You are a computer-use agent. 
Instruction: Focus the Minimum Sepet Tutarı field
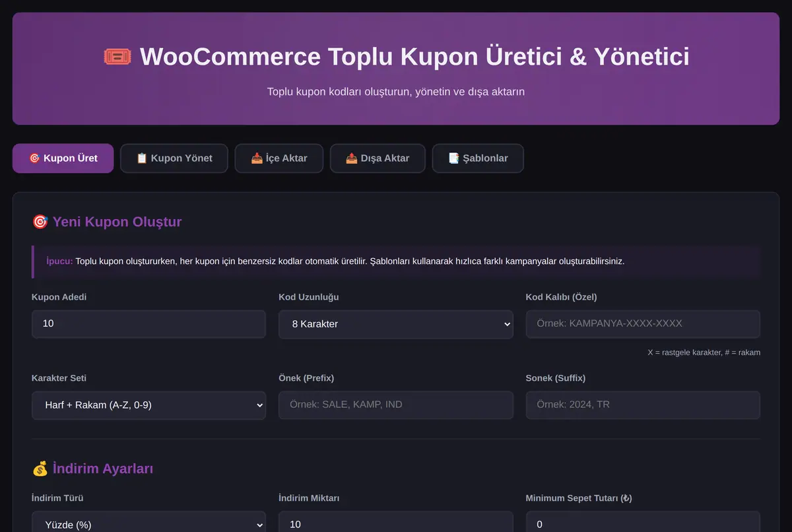(x=643, y=522)
